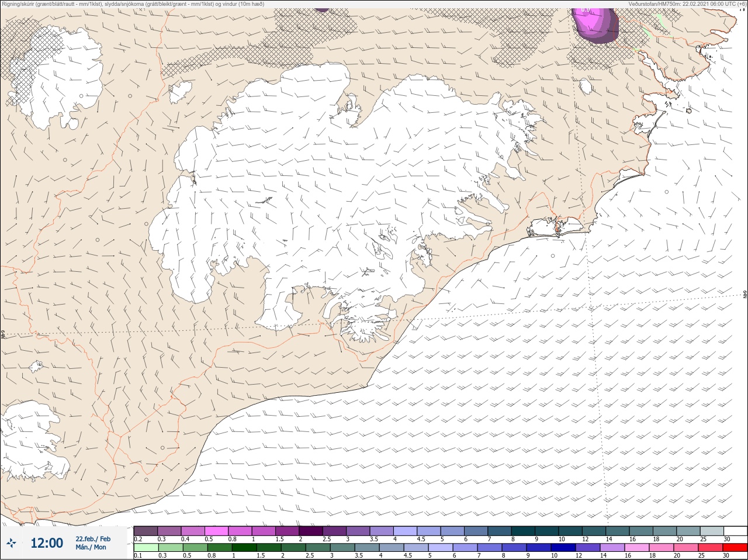Click the darkest green swatch between 1 and 1.5, lower legend
Viewport: 748px width, 560px height.
click(x=244, y=548)
